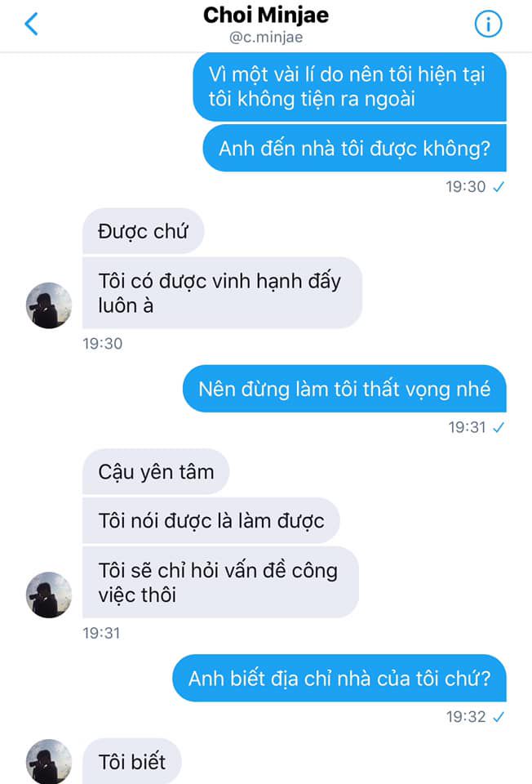Screen dimensions: 532x784
Task: Select the 'Cậu yên tâm' message bubble
Action: coord(156,471)
